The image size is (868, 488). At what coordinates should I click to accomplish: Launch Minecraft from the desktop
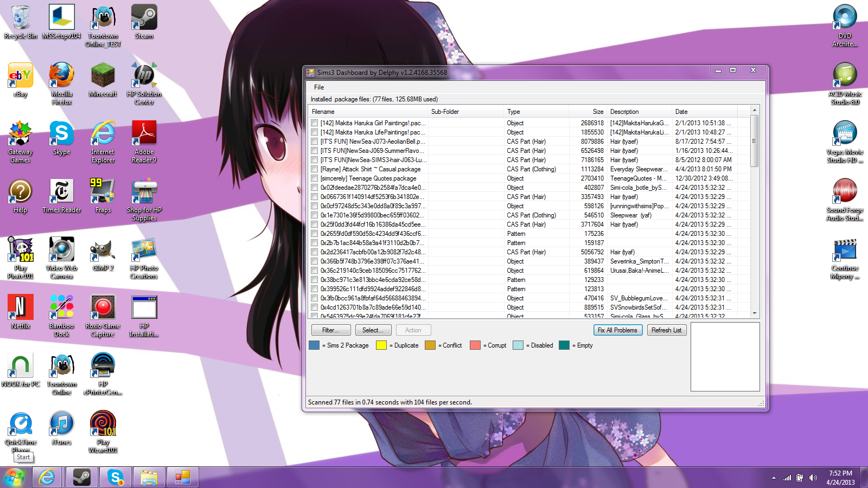(103, 80)
